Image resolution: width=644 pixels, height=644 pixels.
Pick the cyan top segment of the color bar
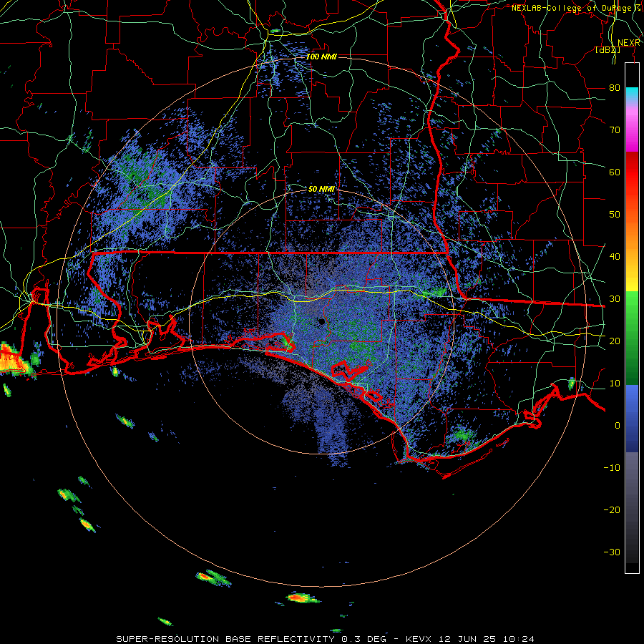pos(632,94)
